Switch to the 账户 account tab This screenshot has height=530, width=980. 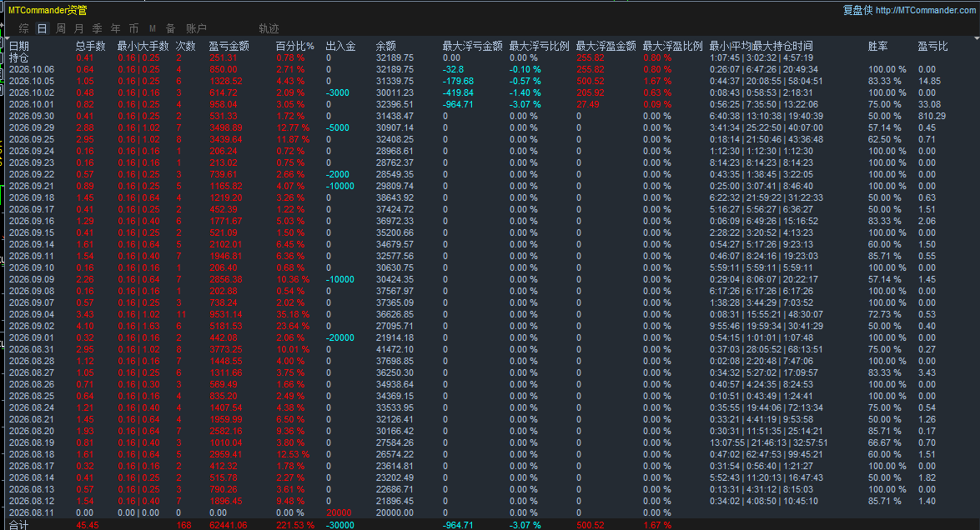(x=196, y=28)
